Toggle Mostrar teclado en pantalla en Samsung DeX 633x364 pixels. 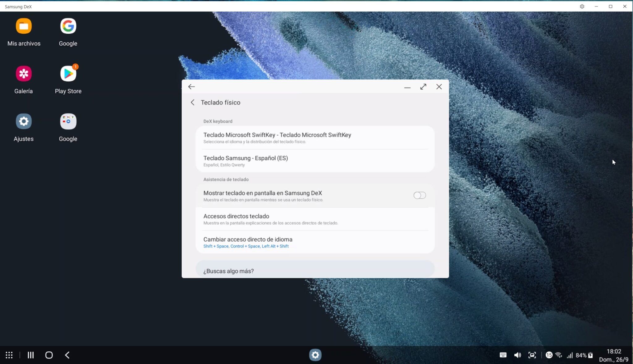pyautogui.click(x=420, y=195)
